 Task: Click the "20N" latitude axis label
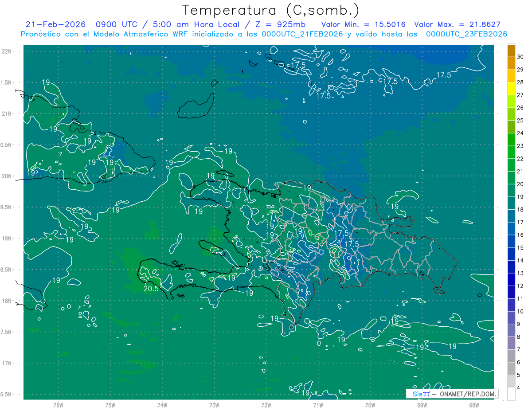[x=7, y=176]
